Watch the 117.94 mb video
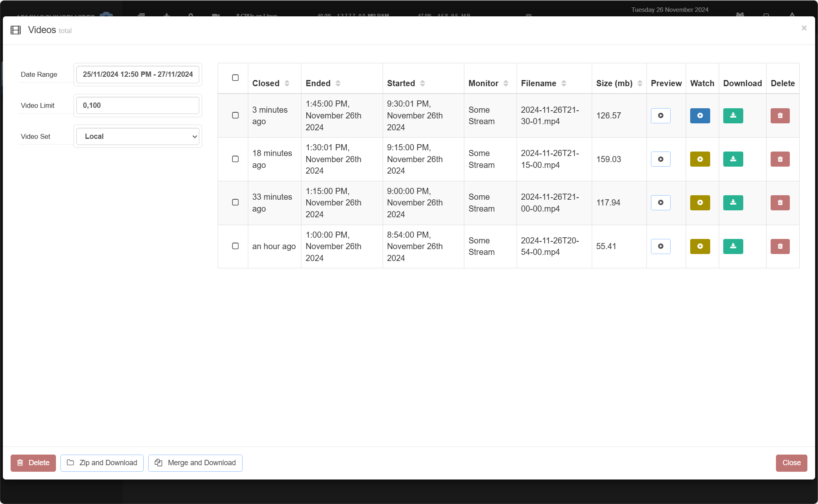 tap(700, 203)
